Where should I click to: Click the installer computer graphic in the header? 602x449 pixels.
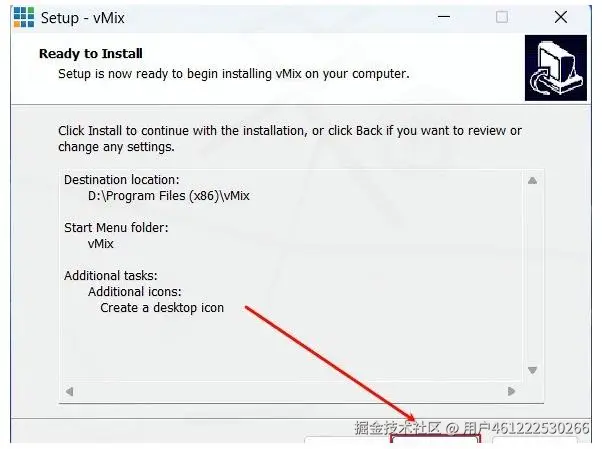click(x=556, y=68)
